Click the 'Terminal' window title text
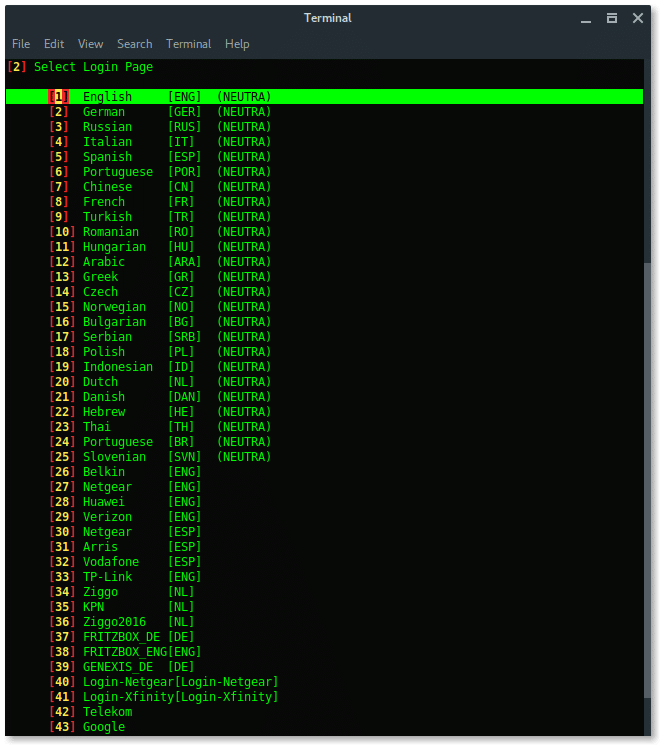Image resolution: width=660 pixels, height=745 pixels. (327, 18)
